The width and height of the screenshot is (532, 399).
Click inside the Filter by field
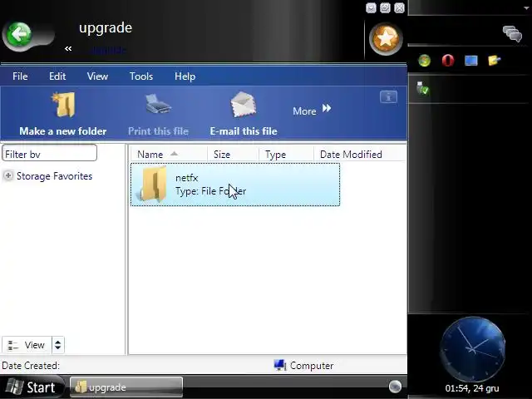pos(50,153)
